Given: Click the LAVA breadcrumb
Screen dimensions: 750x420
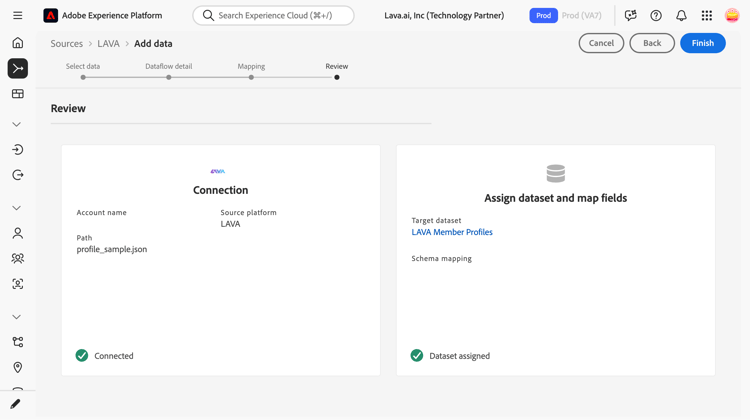Looking at the screenshot, I should click(109, 44).
